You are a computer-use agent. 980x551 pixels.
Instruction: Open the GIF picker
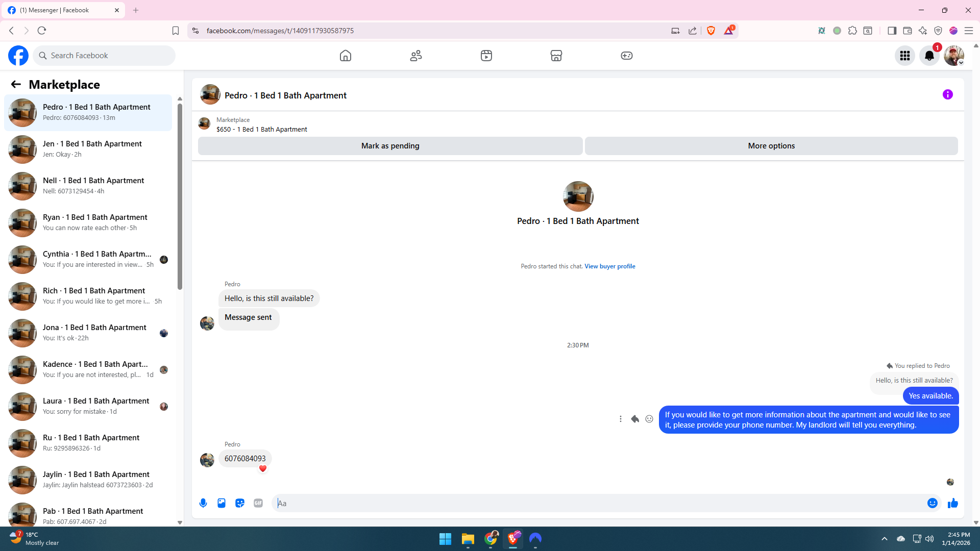[x=258, y=503]
